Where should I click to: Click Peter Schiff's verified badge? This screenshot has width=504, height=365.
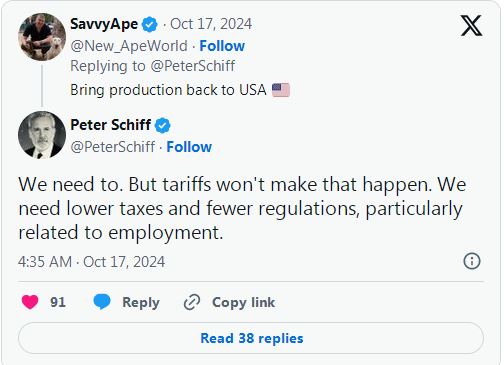click(x=163, y=126)
